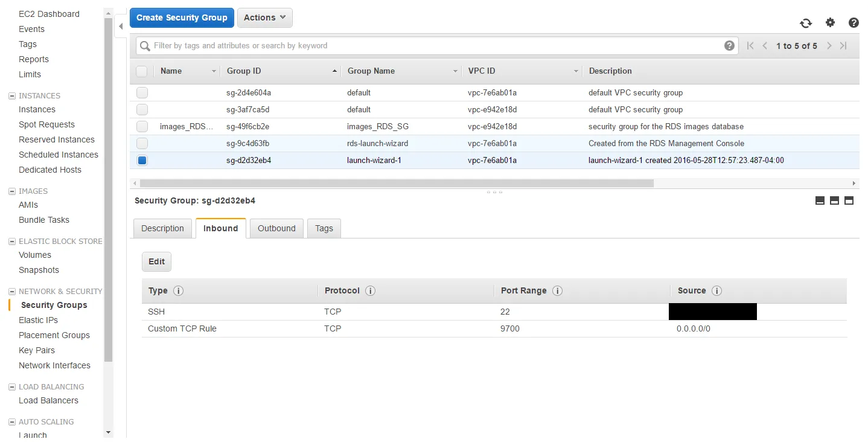Open Volumes in sidebar

point(35,255)
